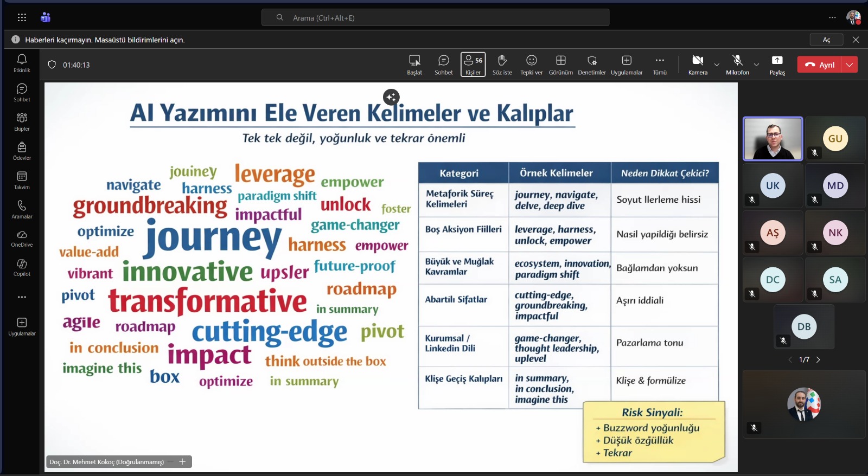Screen dimensions: 868x476
Task: Expand microphone options dropdown arrow
Action: (x=756, y=65)
